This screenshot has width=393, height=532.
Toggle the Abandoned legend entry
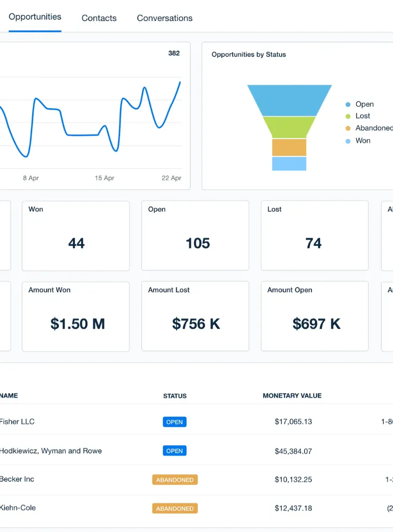pyautogui.click(x=369, y=128)
